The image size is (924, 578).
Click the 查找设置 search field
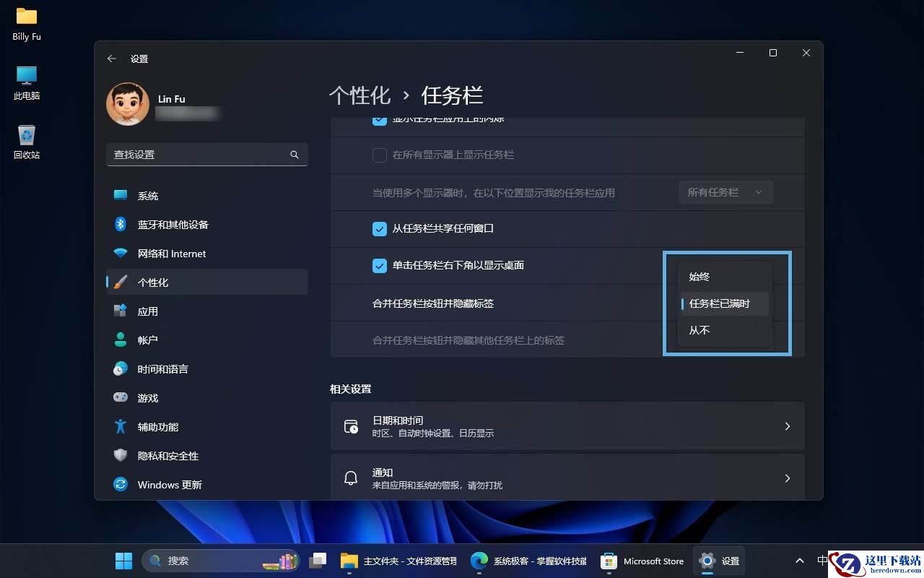(x=207, y=155)
